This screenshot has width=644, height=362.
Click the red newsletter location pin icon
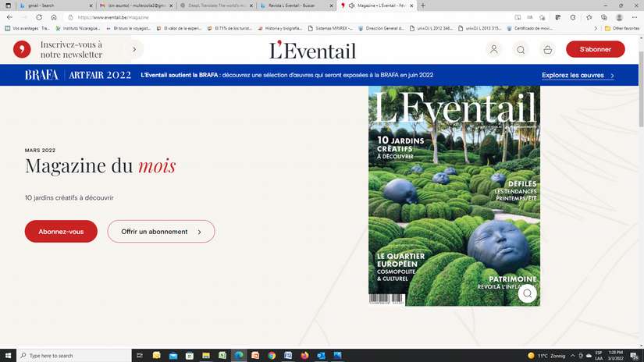click(x=22, y=49)
